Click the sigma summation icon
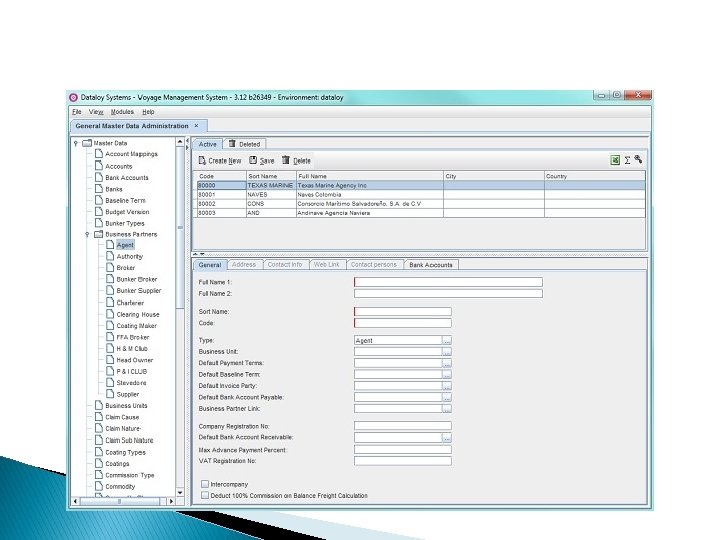720x540 pixels. [x=627, y=160]
